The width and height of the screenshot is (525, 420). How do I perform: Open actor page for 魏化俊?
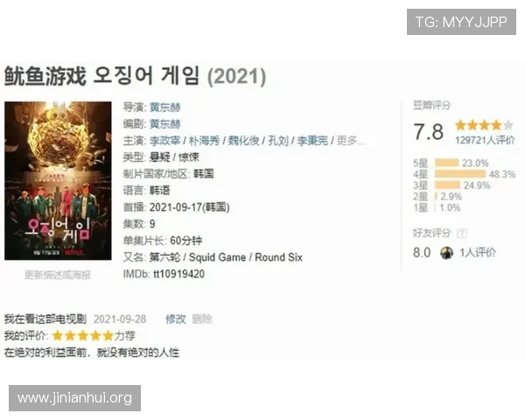pos(244,141)
